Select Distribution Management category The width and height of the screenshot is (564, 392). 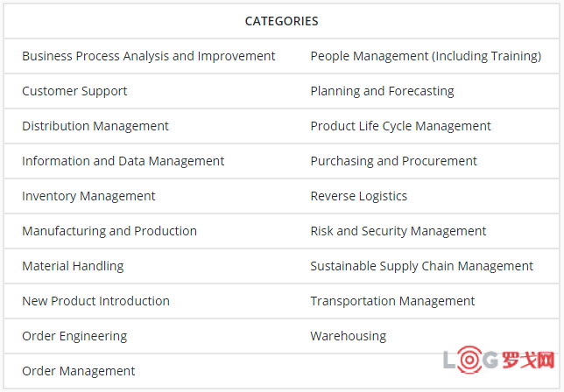coord(95,126)
